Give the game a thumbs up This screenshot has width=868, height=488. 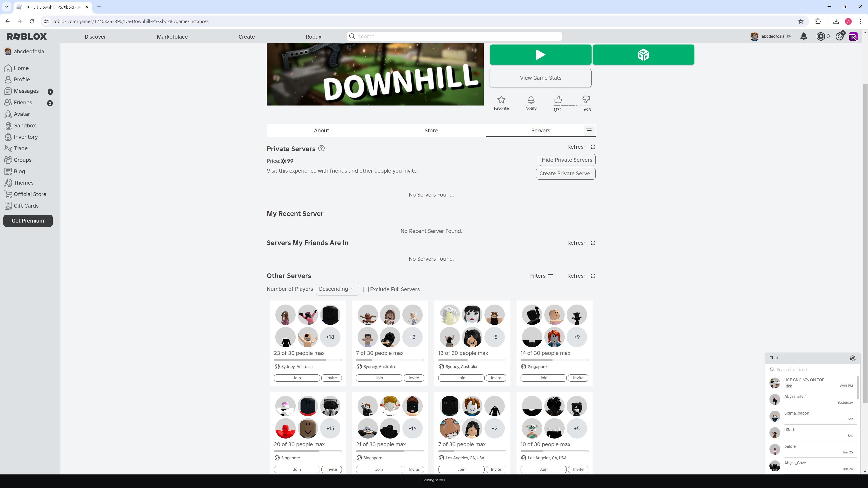(x=558, y=99)
